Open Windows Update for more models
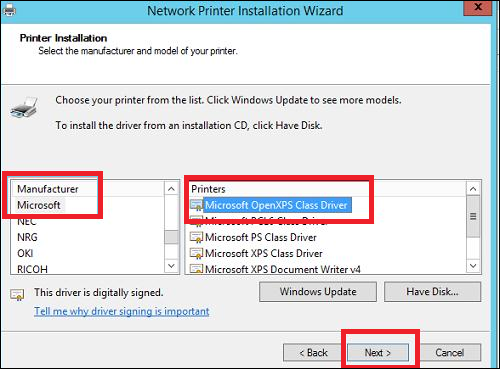 click(x=318, y=292)
